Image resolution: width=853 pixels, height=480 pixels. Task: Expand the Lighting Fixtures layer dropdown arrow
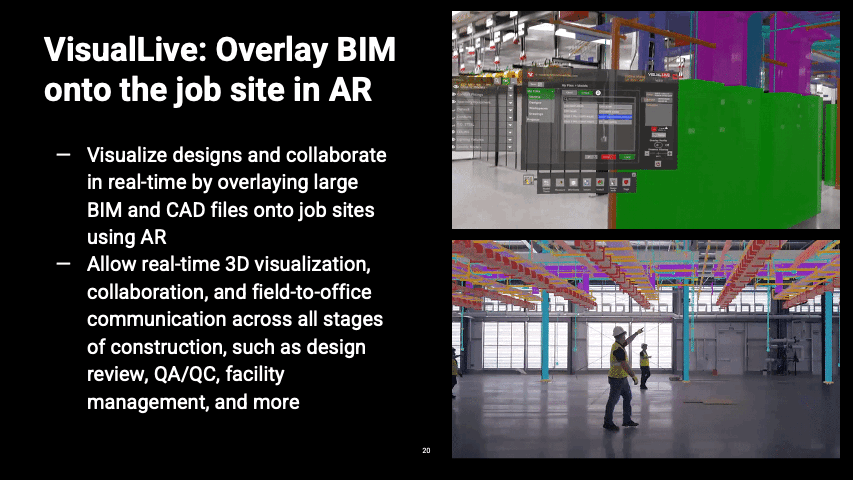click(510, 140)
